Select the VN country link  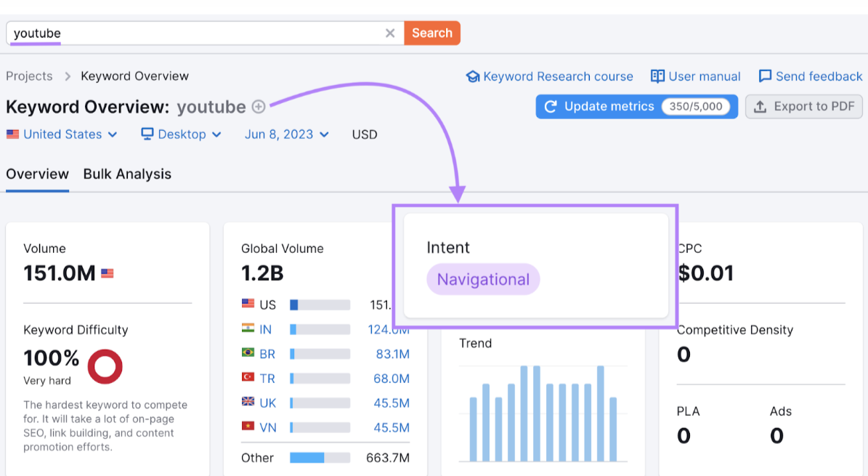click(268, 428)
